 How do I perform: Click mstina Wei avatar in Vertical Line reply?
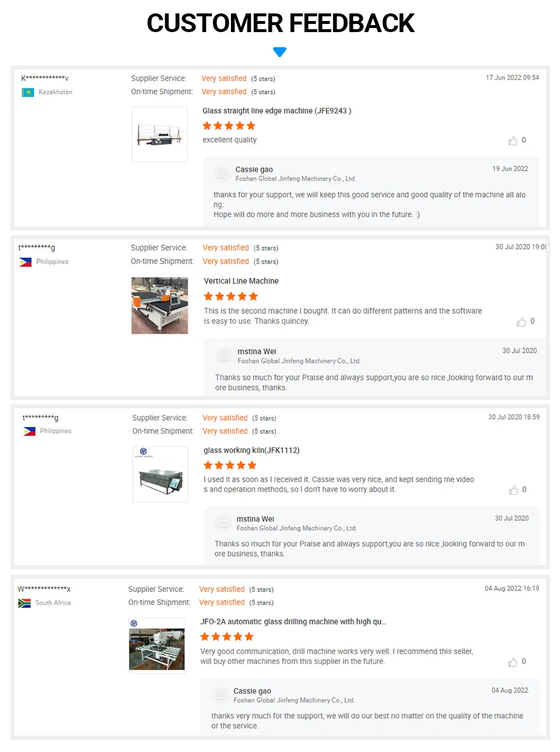pyautogui.click(x=225, y=355)
